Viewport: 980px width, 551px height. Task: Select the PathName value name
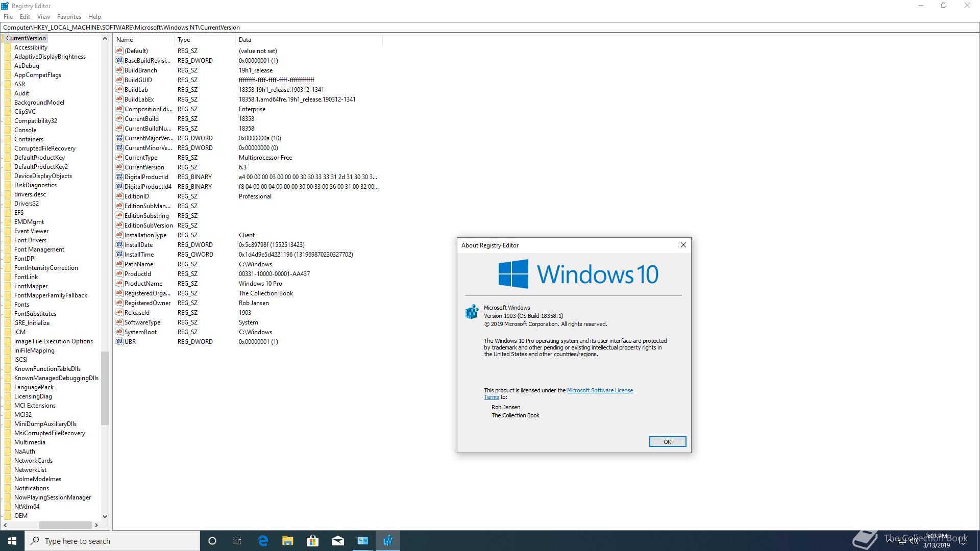[x=139, y=264]
